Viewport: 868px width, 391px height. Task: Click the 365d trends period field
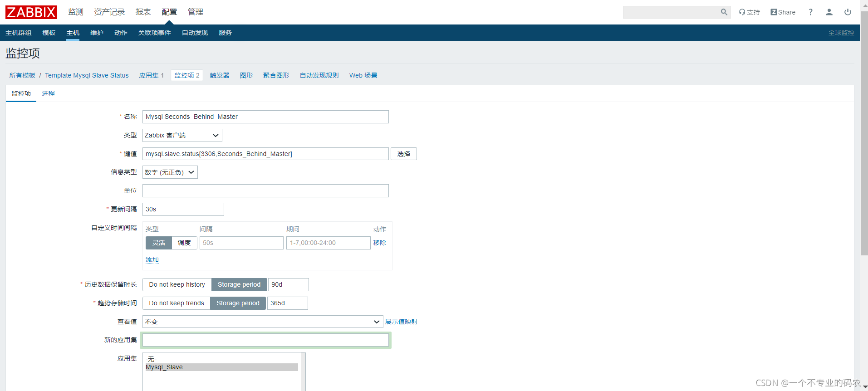click(x=288, y=303)
